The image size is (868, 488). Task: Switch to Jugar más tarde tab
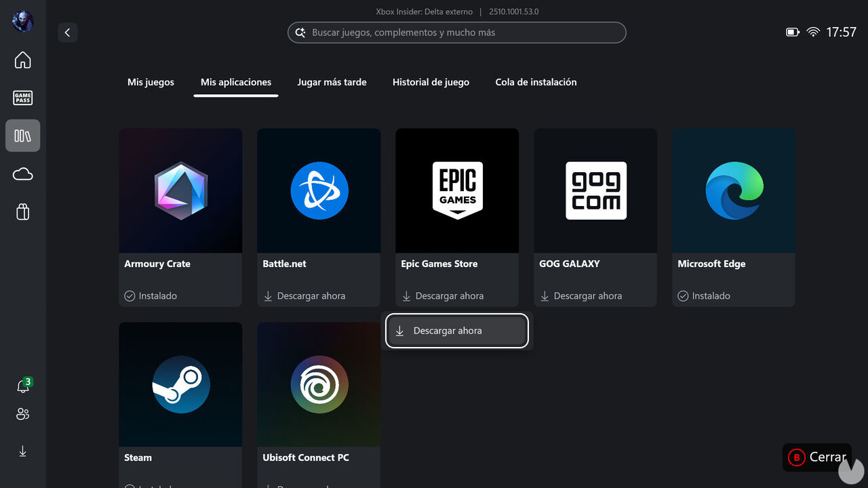pos(332,82)
